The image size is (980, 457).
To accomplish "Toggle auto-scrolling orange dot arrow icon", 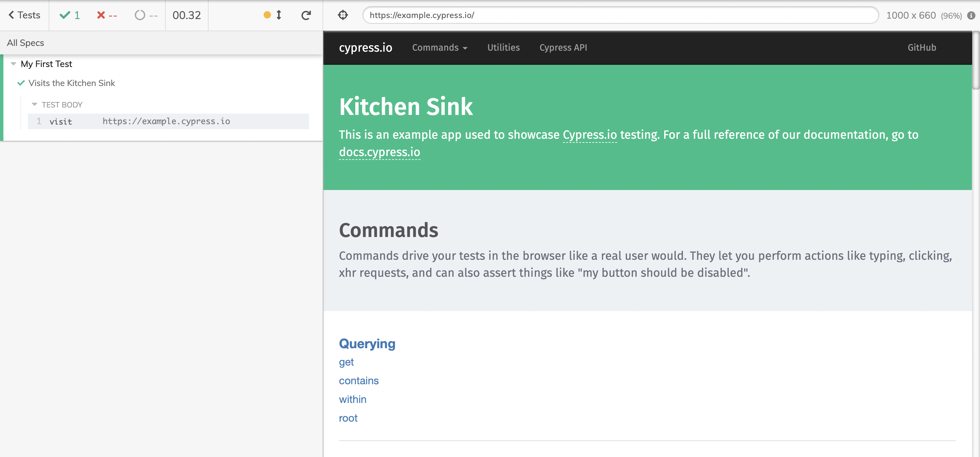I will pyautogui.click(x=273, y=15).
